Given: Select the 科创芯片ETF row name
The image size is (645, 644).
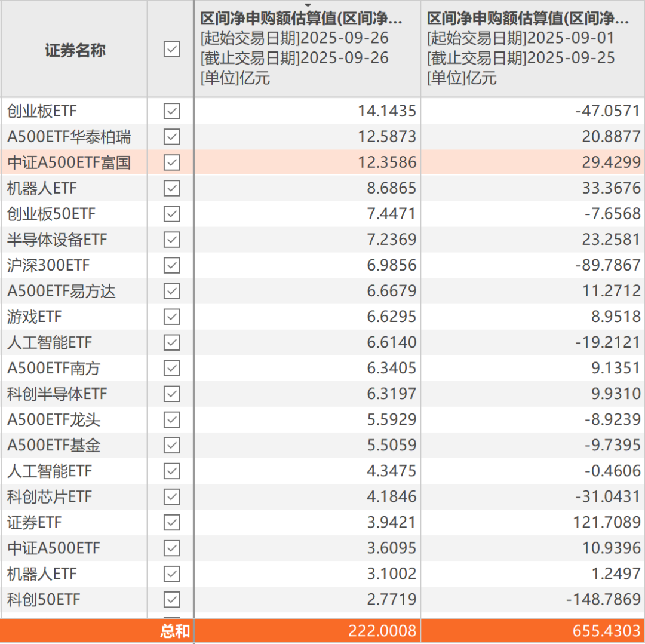Looking at the screenshot, I should click(50, 497).
